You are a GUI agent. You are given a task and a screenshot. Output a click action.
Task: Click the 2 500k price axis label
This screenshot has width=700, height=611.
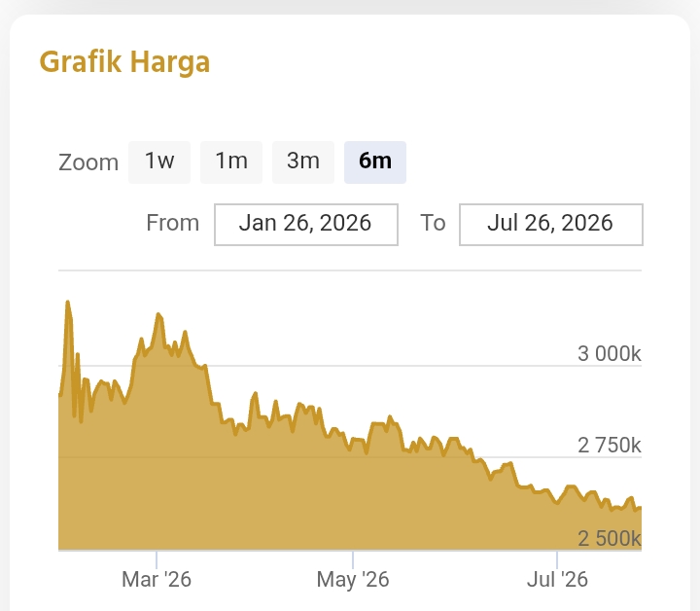[609, 539]
